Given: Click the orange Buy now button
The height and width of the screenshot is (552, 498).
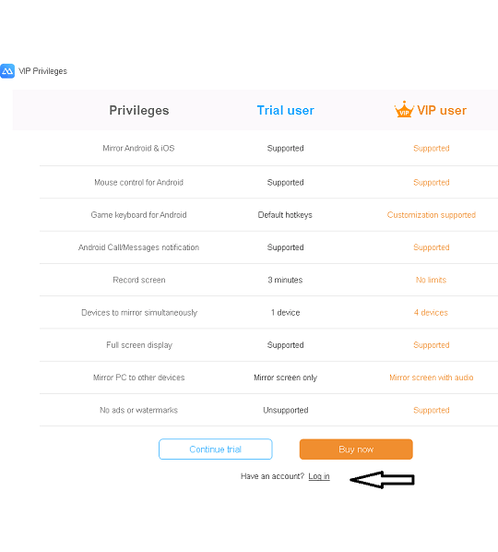Looking at the screenshot, I should click(x=356, y=449).
